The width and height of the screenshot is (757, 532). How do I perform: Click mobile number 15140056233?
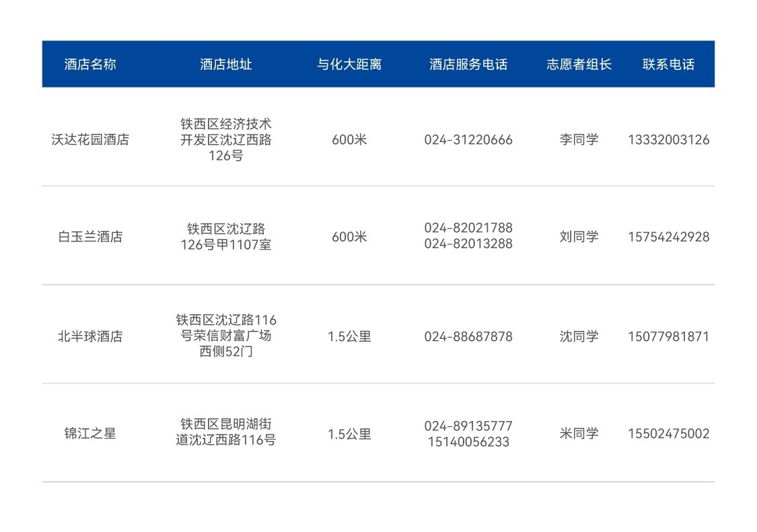[468, 442]
